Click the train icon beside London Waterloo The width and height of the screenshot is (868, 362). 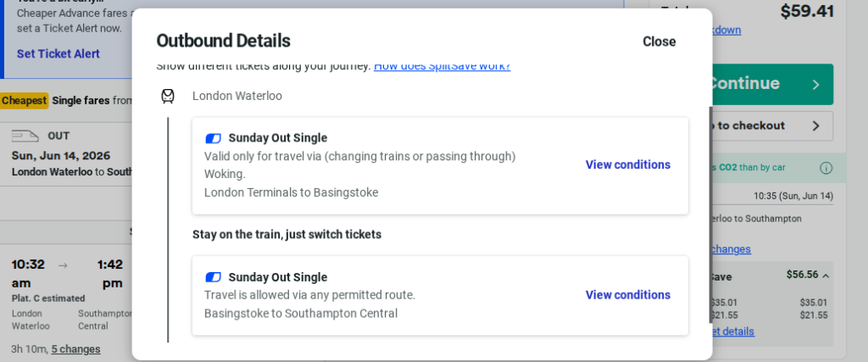pyautogui.click(x=168, y=97)
